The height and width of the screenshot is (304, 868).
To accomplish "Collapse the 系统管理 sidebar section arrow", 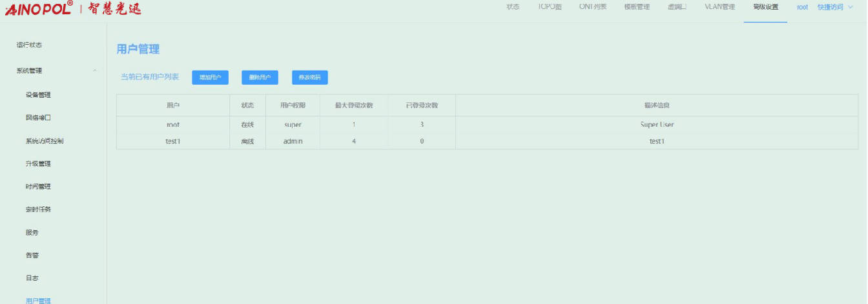I will tap(95, 71).
